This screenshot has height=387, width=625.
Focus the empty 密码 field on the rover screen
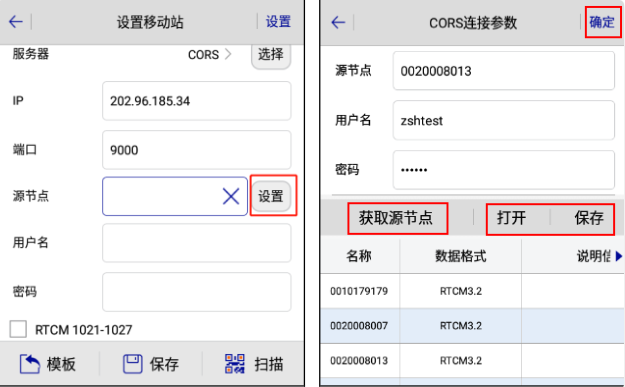coord(197,292)
